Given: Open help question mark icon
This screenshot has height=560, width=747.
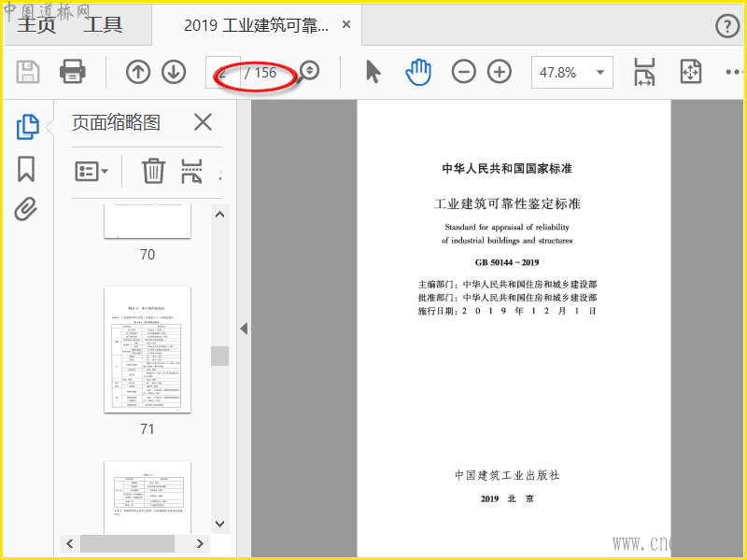Looking at the screenshot, I should point(727,26).
